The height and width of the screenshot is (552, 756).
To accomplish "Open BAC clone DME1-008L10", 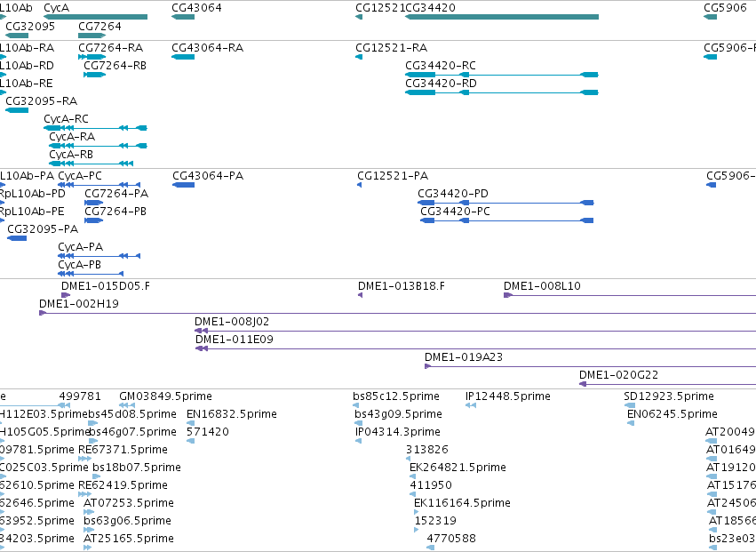I will [x=543, y=286].
